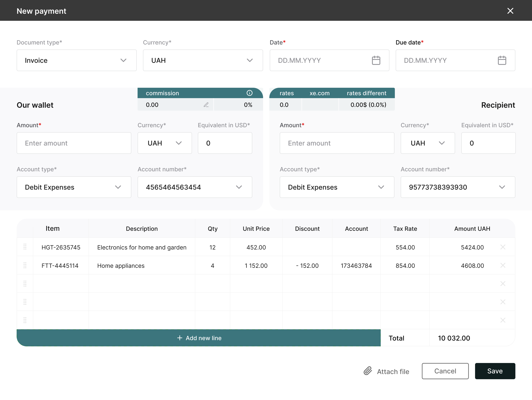Click the Item column header

[x=53, y=228]
